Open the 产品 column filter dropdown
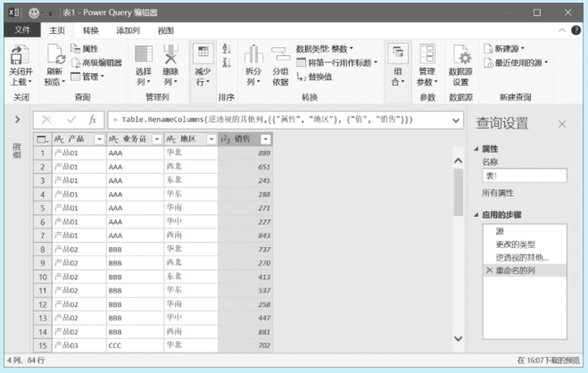The width and height of the screenshot is (588, 373). [99, 140]
